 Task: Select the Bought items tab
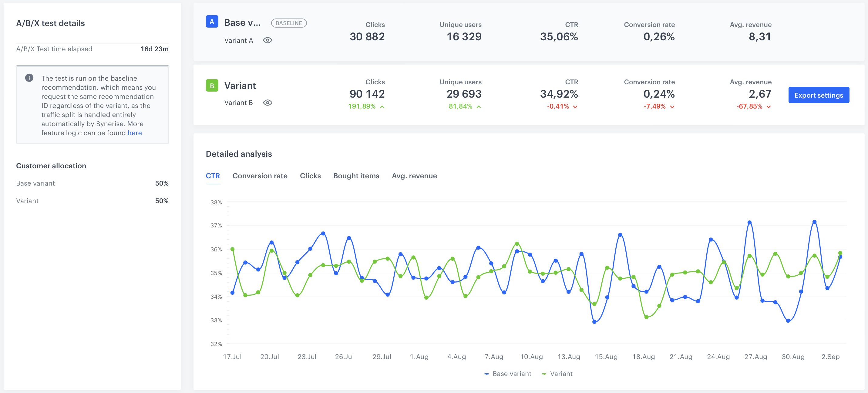coord(356,176)
